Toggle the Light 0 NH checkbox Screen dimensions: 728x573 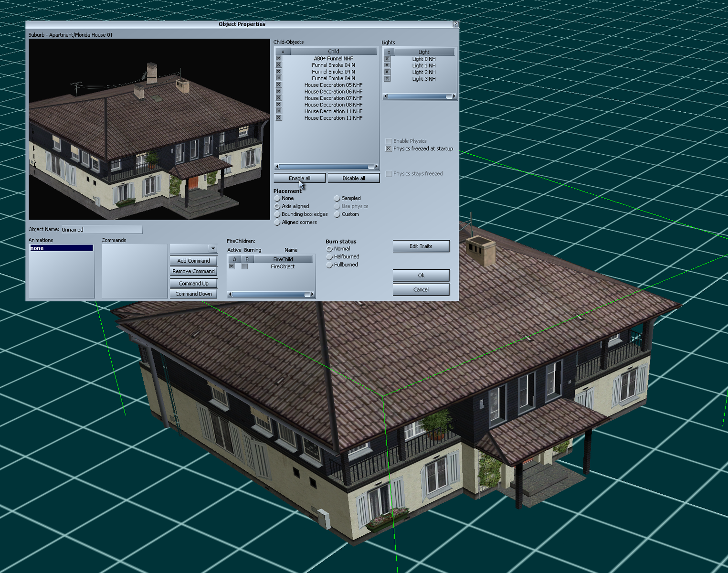[387, 59]
